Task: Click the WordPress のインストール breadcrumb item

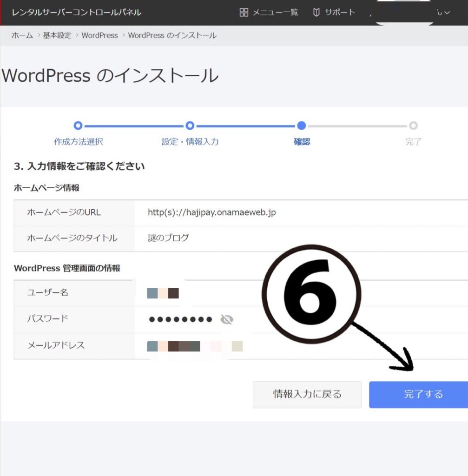Action: pyautogui.click(x=172, y=35)
